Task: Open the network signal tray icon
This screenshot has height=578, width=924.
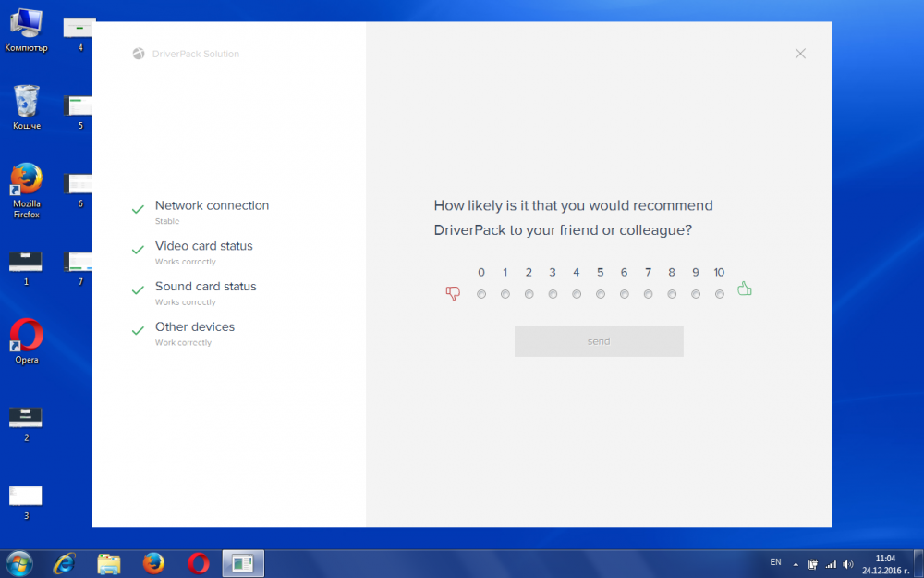Action: point(831,564)
